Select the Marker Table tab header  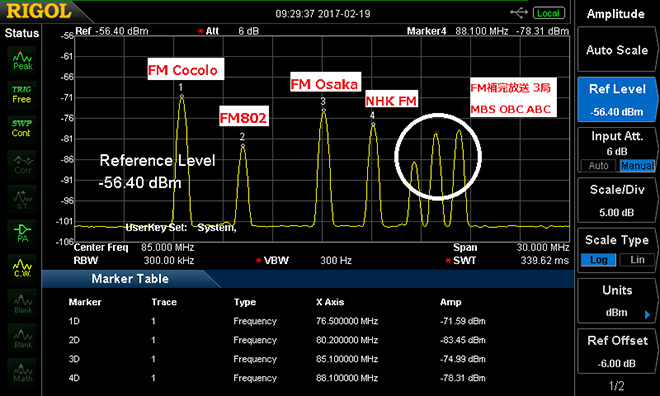click(x=130, y=279)
